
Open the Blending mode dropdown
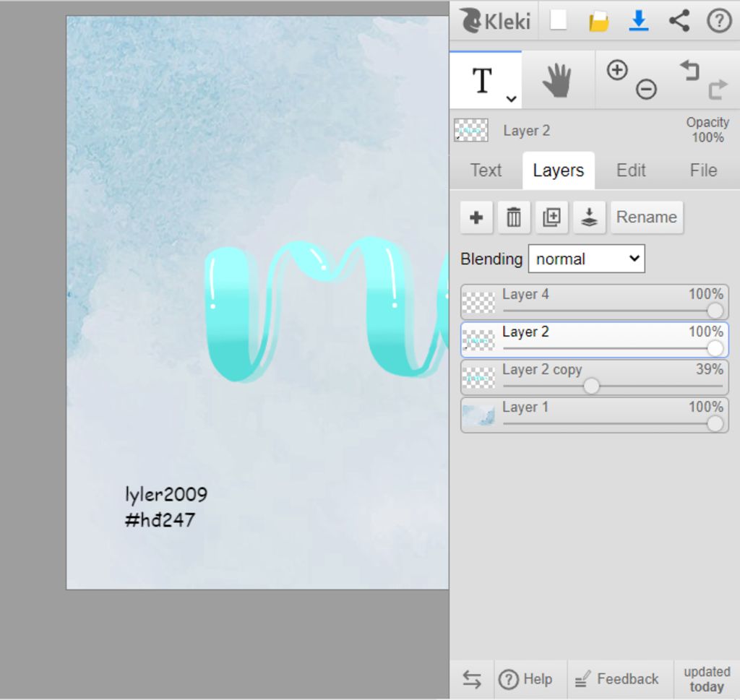tap(587, 259)
